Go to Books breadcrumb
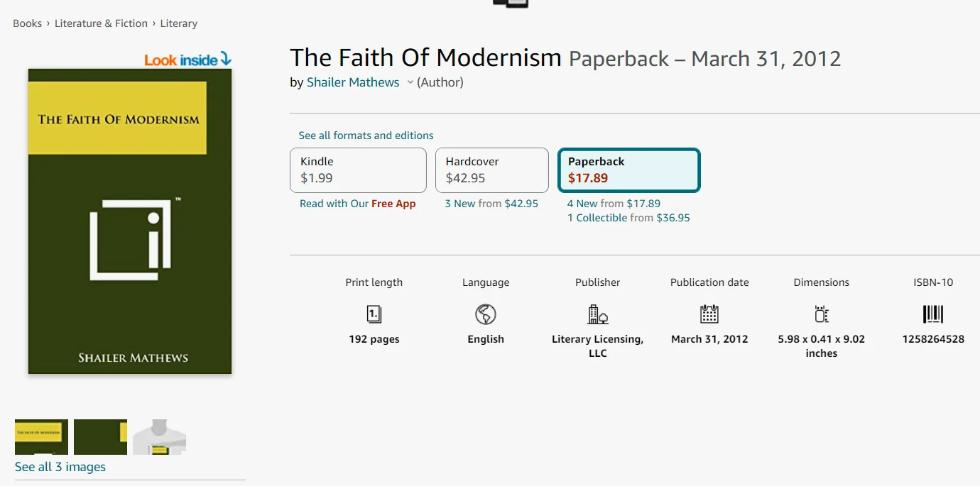 (27, 23)
